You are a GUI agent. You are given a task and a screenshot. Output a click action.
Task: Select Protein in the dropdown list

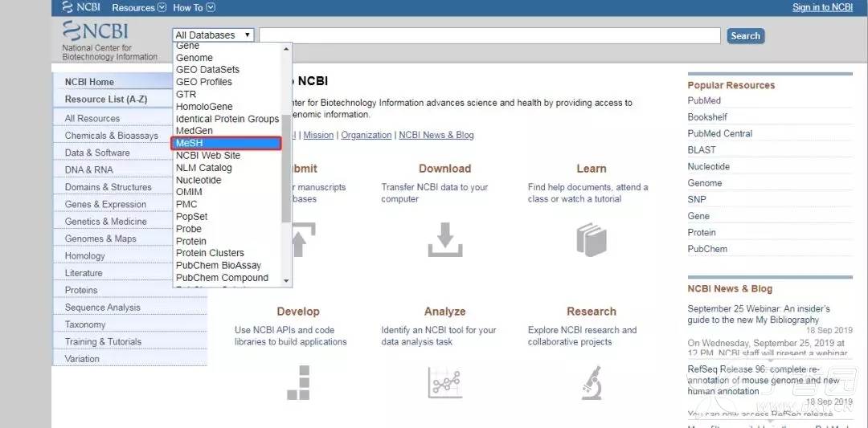click(x=191, y=241)
